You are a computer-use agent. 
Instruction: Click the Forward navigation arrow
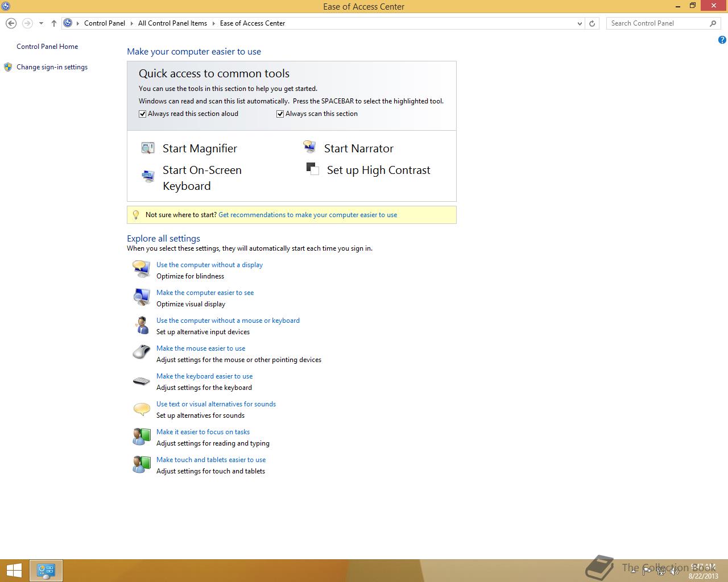(x=27, y=23)
